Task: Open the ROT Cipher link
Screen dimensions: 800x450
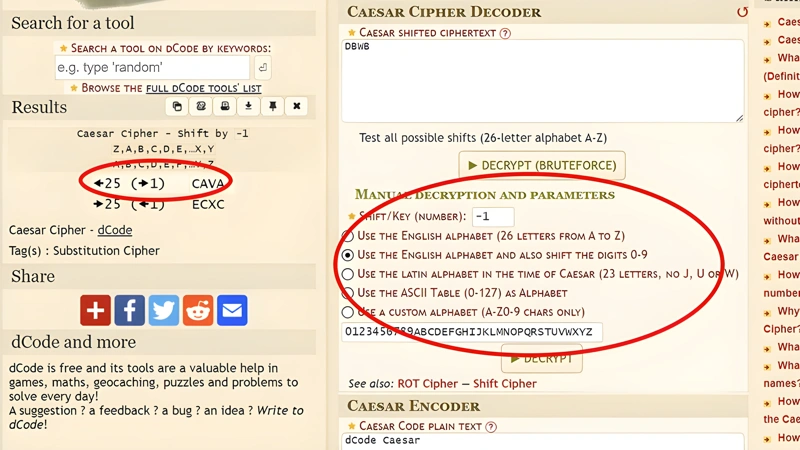Action: [428, 384]
